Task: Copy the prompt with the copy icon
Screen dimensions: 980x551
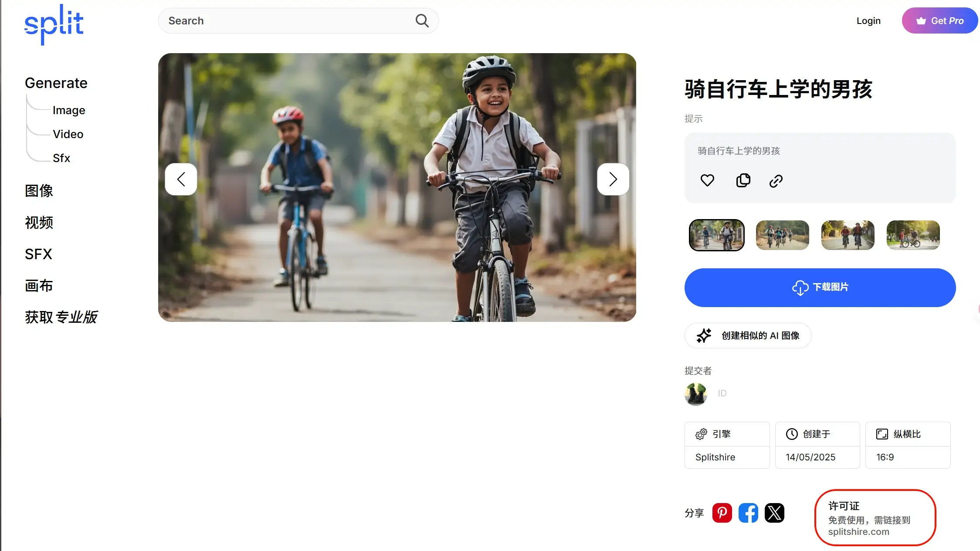Action: coord(743,180)
